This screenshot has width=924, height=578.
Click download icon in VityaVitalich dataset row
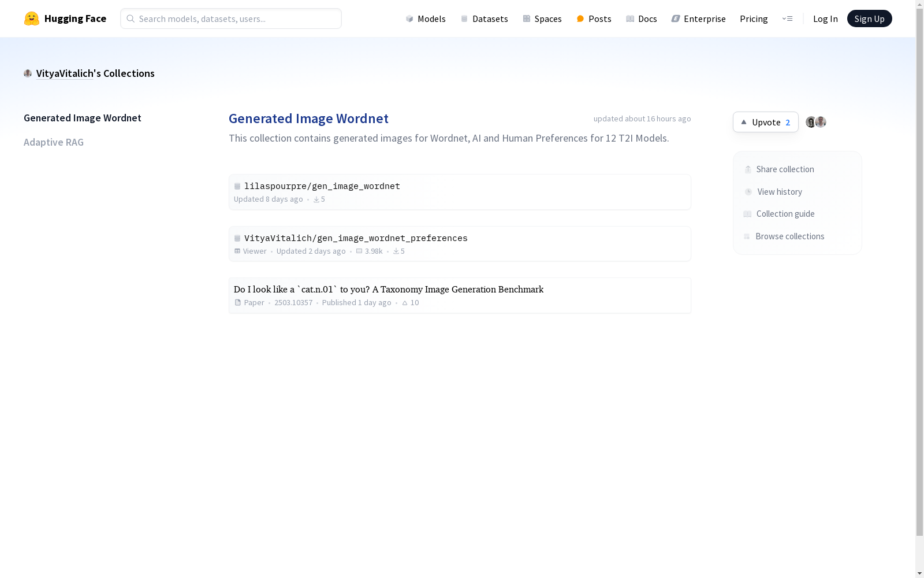click(396, 251)
